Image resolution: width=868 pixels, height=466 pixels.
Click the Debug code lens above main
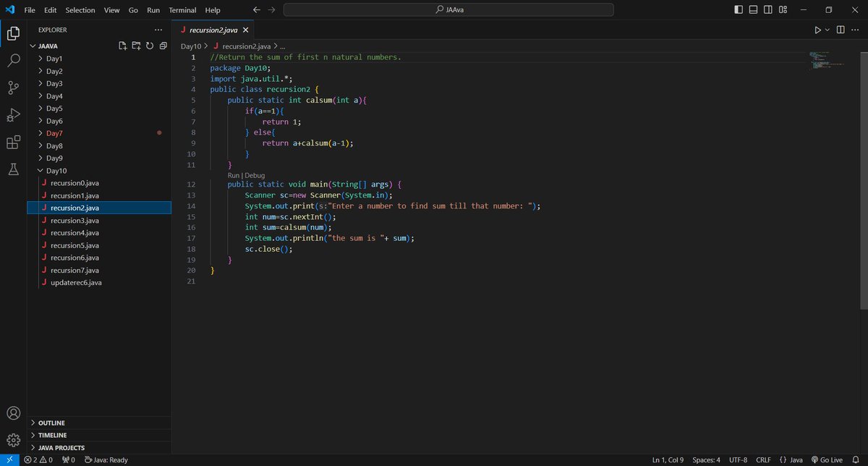click(x=255, y=175)
